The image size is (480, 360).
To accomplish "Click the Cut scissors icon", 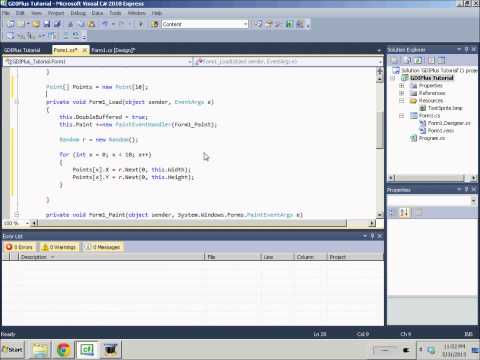I will [x=71, y=24].
